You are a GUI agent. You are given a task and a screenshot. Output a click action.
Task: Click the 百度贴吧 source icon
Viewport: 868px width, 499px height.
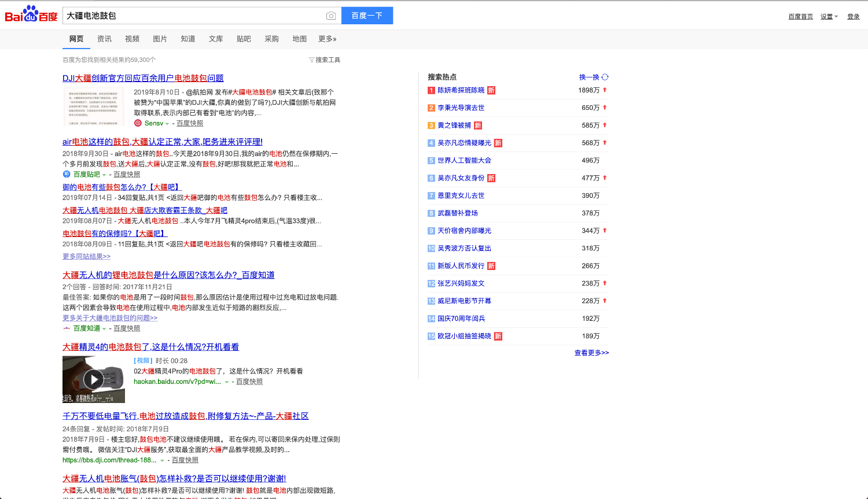point(67,174)
